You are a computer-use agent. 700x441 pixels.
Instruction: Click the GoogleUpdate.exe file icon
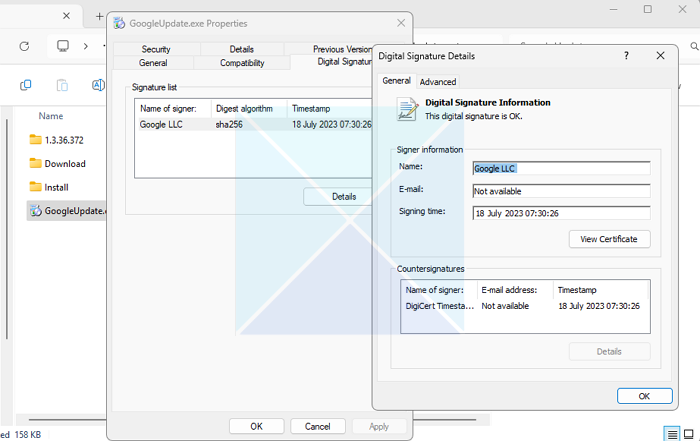pyautogui.click(x=35, y=211)
